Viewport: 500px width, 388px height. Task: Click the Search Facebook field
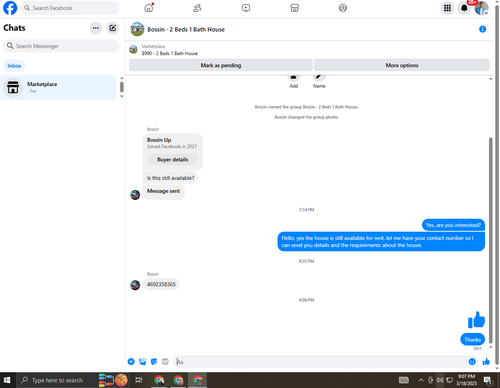(x=70, y=8)
